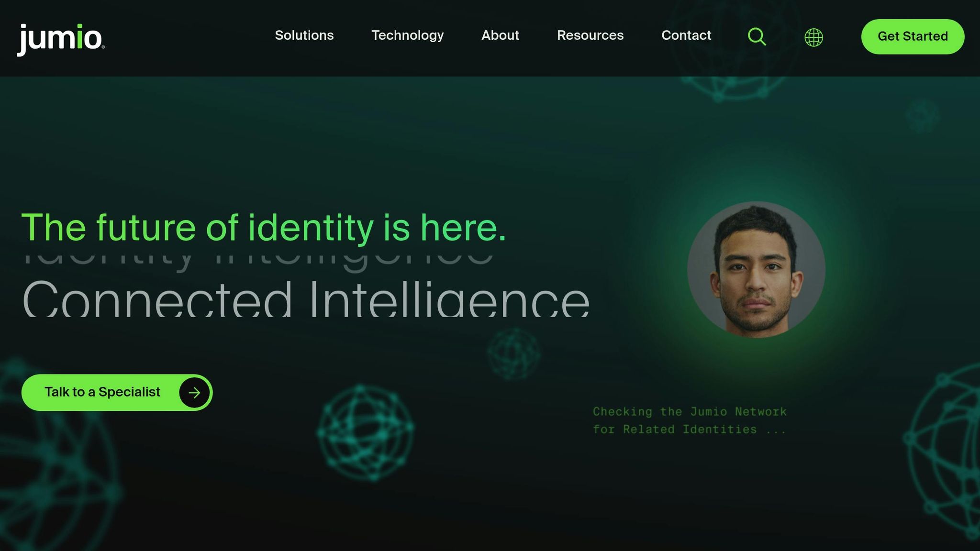The image size is (980, 551).
Task: Click the 'for Related Identities ...' text line
Action: tap(689, 430)
